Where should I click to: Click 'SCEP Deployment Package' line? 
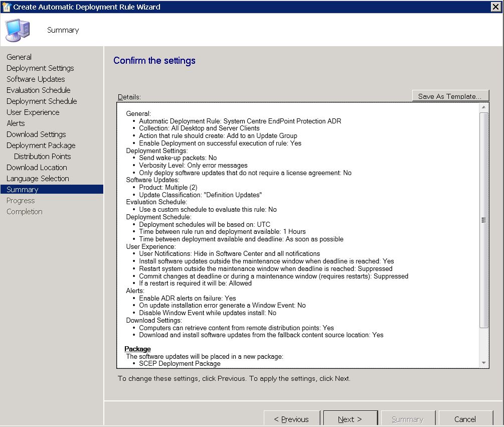[180, 364]
